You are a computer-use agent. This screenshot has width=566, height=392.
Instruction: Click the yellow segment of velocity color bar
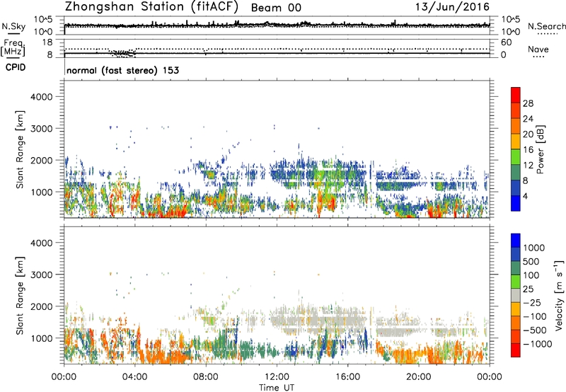pos(516,309)
